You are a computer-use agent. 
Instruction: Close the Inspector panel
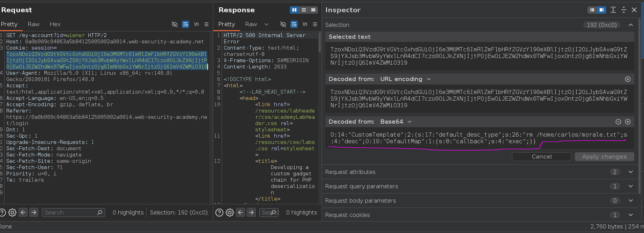[634, 10]
